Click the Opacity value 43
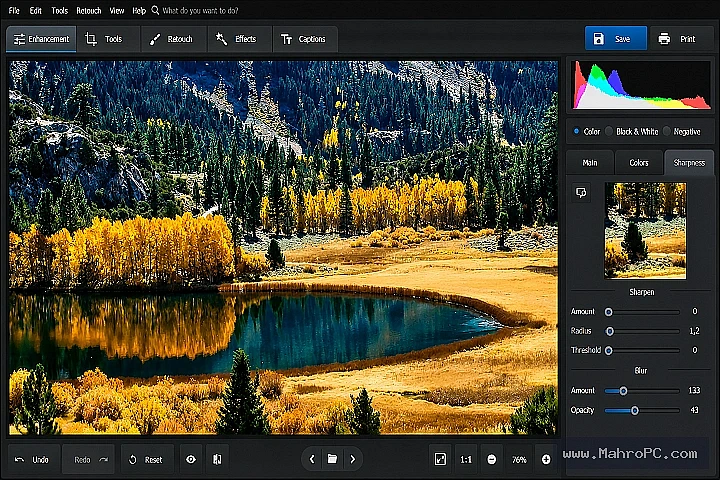Screen dimensions: 720x480 pyautogui.click(x=694, y=410)
